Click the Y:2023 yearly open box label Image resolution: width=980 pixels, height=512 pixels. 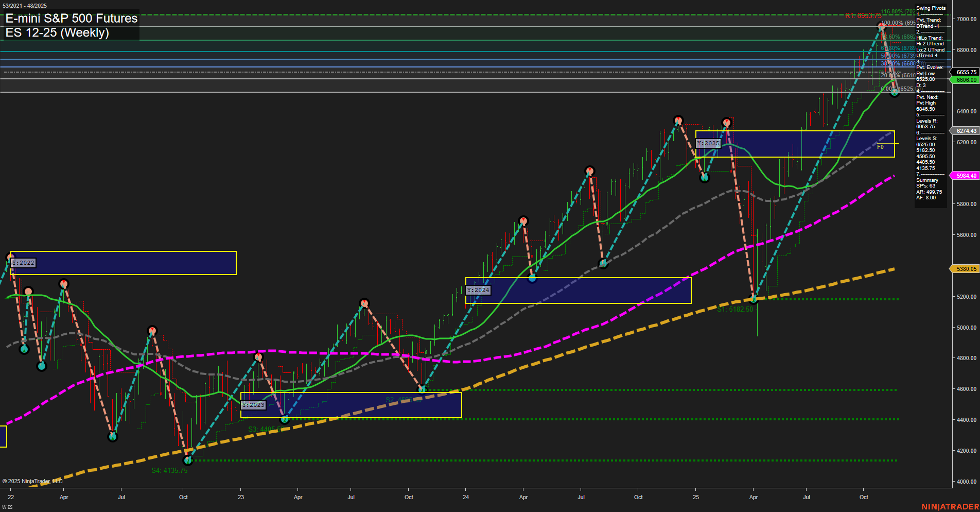pyautogui.click(x=253, y=405)
